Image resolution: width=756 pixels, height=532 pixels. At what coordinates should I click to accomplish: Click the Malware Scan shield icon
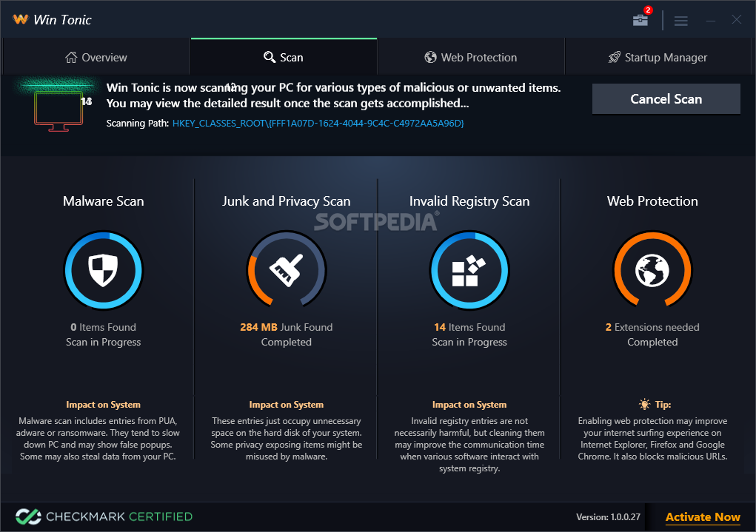(103, 270)
